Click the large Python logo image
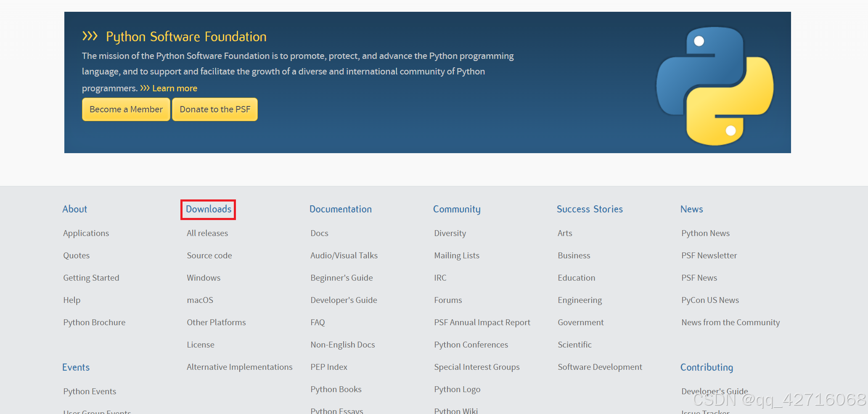 coord(715,86)
